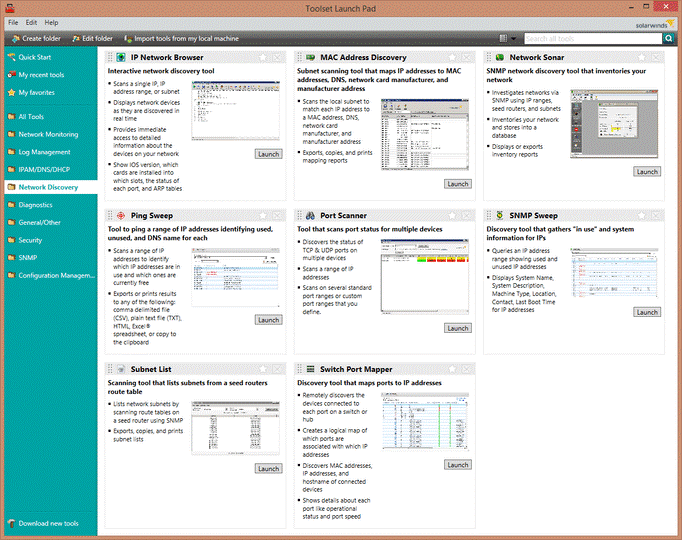Click Edit folder in the toolbar
Viewport: 682px width, 540px height.
click(93, 39)
